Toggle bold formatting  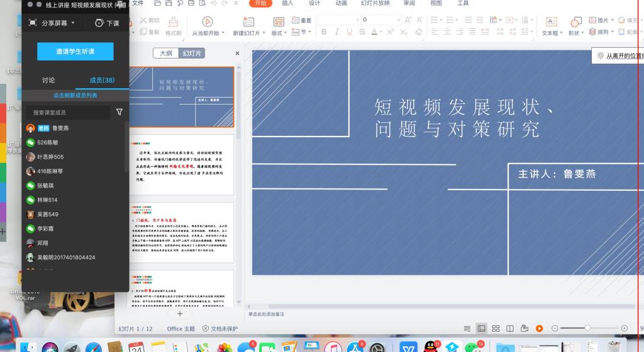pyautogui.click(x=324, y=31)
